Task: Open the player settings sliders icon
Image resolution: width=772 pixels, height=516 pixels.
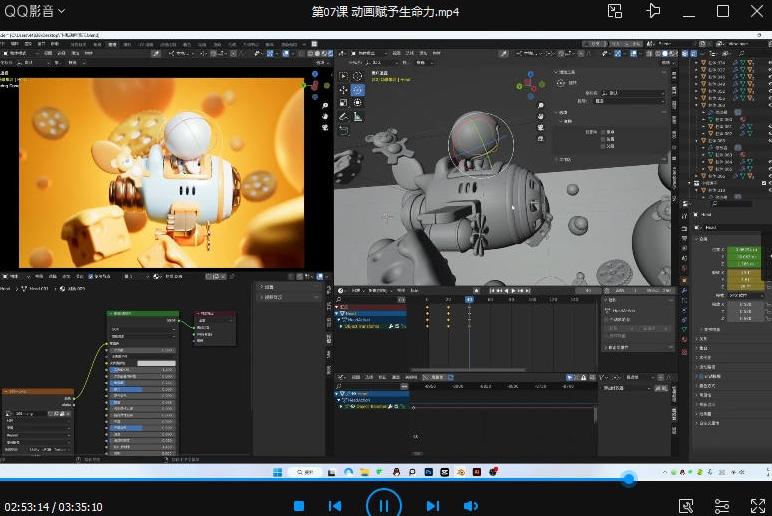Action: pos(721,506)
